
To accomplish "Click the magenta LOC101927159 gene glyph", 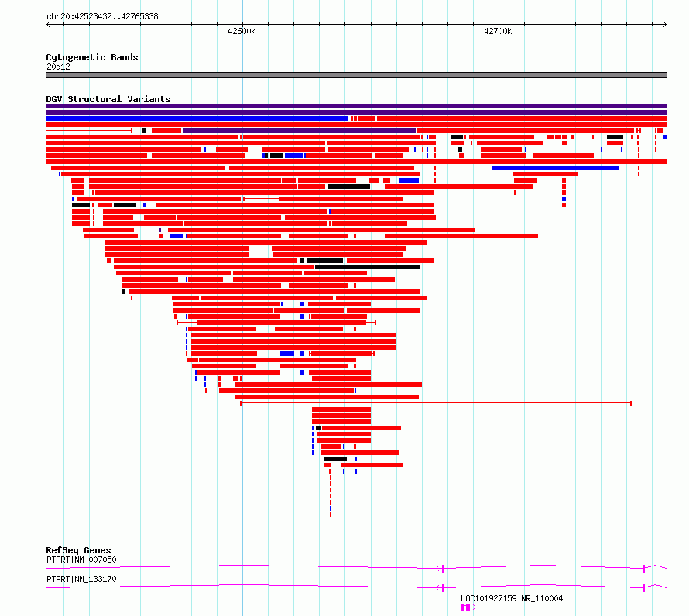I will pos(468,607).
